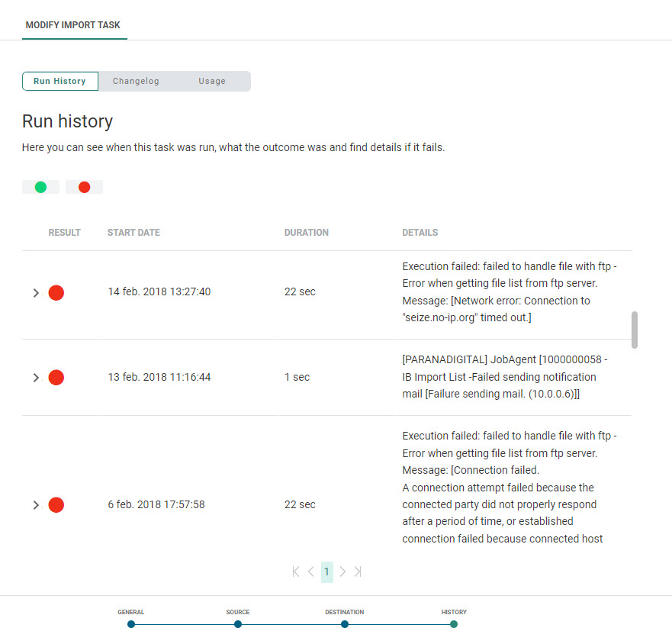The image size is (672, 644).
Task: Click red status icon for 13 feb. run
Action: [x=56, y=378]
